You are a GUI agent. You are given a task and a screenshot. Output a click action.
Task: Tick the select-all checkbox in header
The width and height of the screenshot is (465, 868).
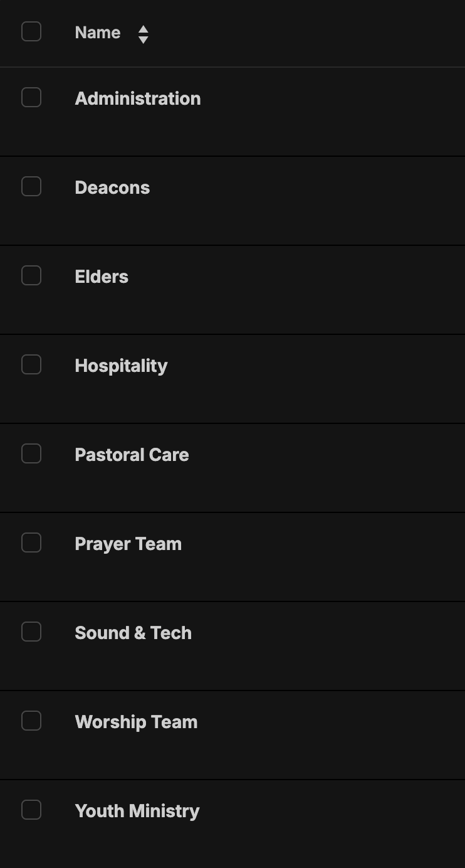[31, 31]
